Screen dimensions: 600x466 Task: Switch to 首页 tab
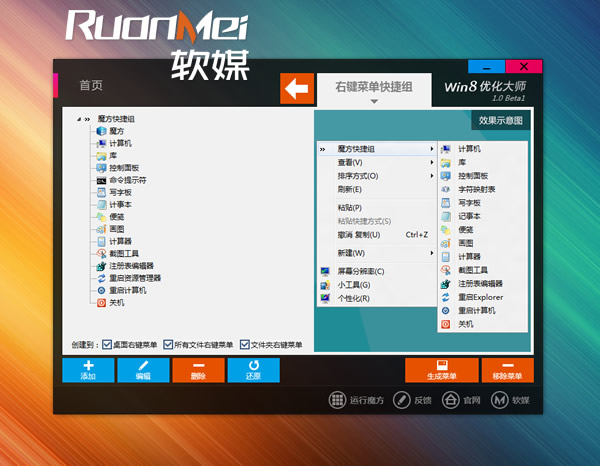coord(91,86)
